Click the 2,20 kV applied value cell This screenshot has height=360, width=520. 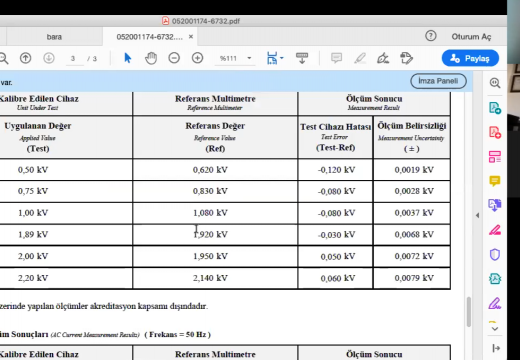click(66, 278)
